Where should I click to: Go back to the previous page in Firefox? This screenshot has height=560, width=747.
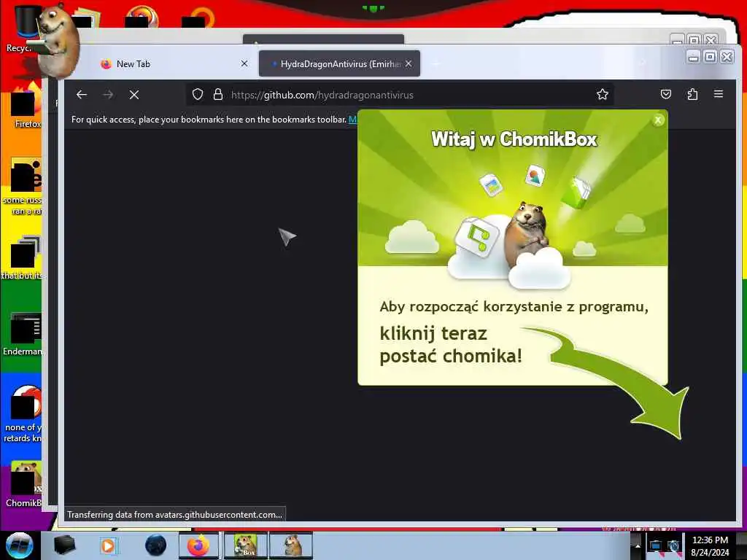82,95
